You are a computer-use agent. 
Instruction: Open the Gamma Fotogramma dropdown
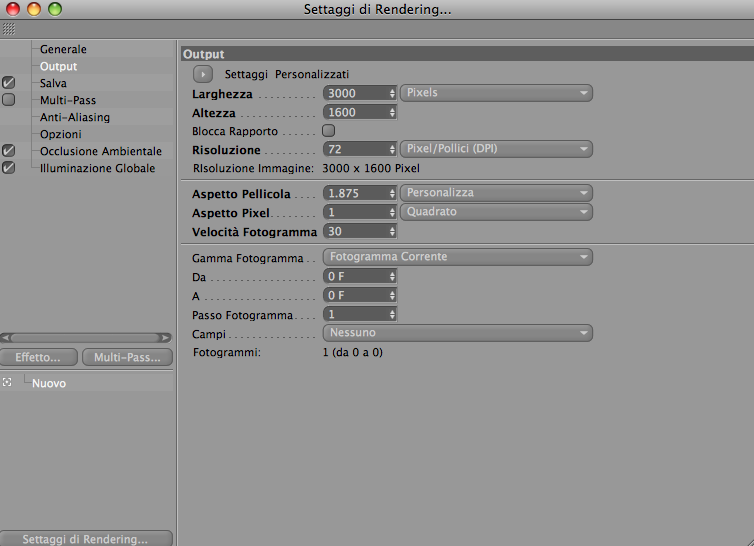457,257
